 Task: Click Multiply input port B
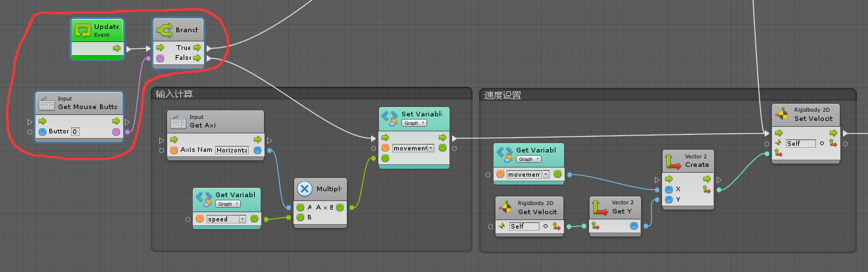pos(301,217)
